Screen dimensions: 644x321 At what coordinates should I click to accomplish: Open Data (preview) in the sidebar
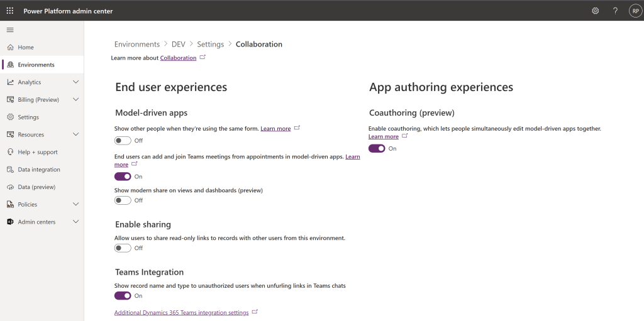point(36,187)
